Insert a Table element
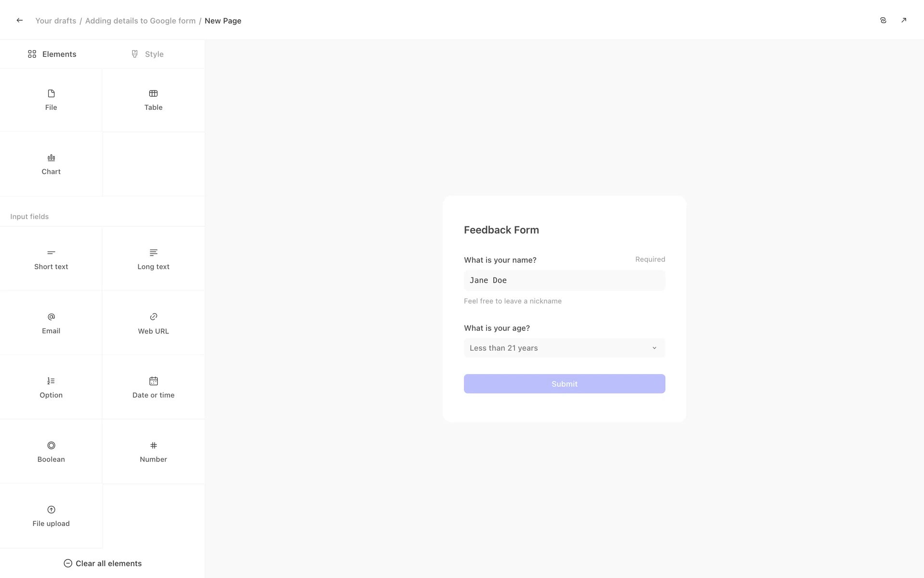924x578 pixels. 153,100
